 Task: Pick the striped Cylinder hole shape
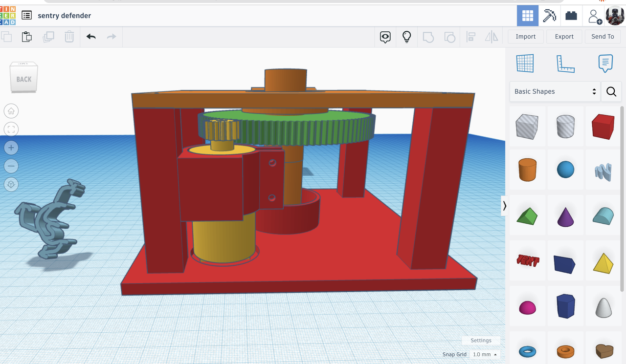[x=565, y=127]
